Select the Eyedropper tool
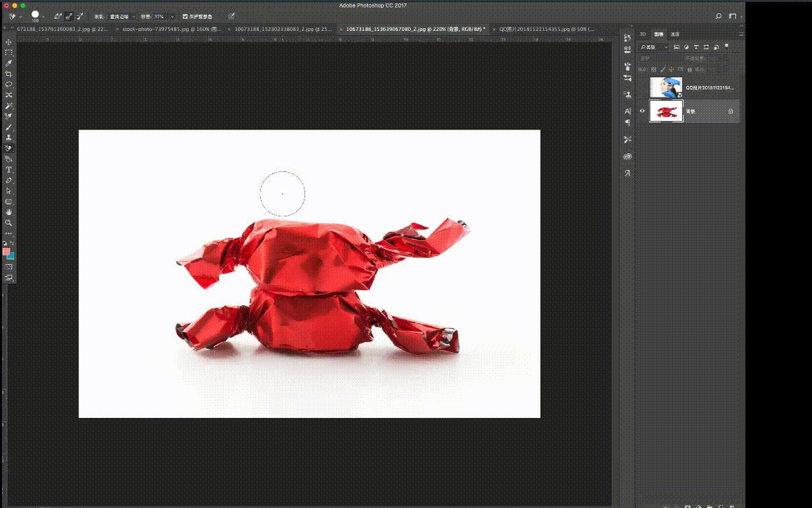 [x=9, y=63]
